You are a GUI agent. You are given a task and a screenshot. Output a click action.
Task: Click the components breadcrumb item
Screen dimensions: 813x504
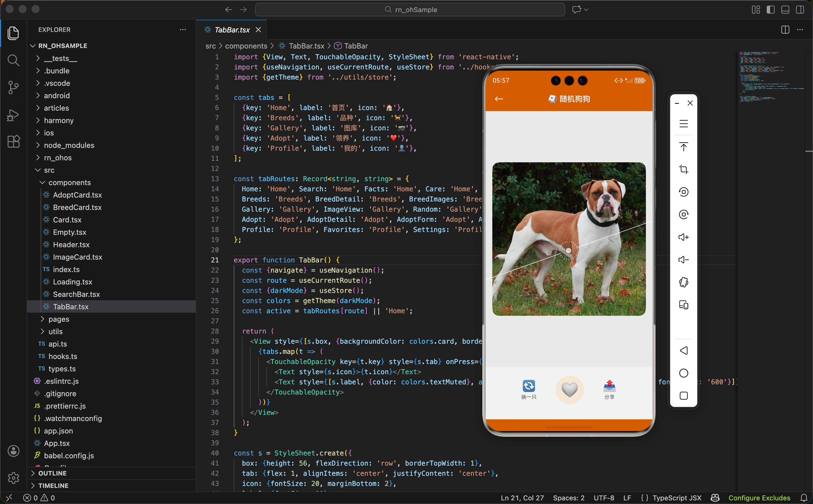click(246, 46)
